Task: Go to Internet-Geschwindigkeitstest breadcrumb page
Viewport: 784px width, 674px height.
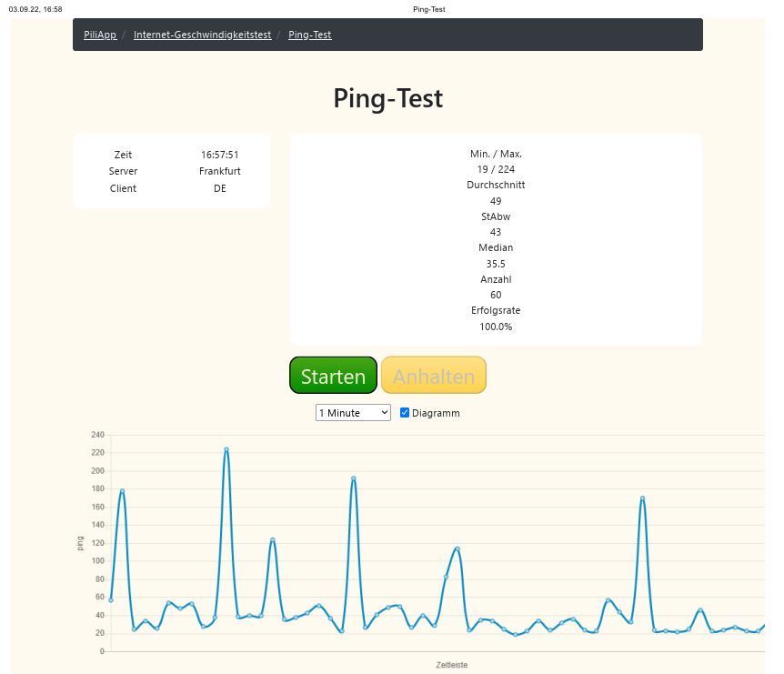Action: point(202,35)
